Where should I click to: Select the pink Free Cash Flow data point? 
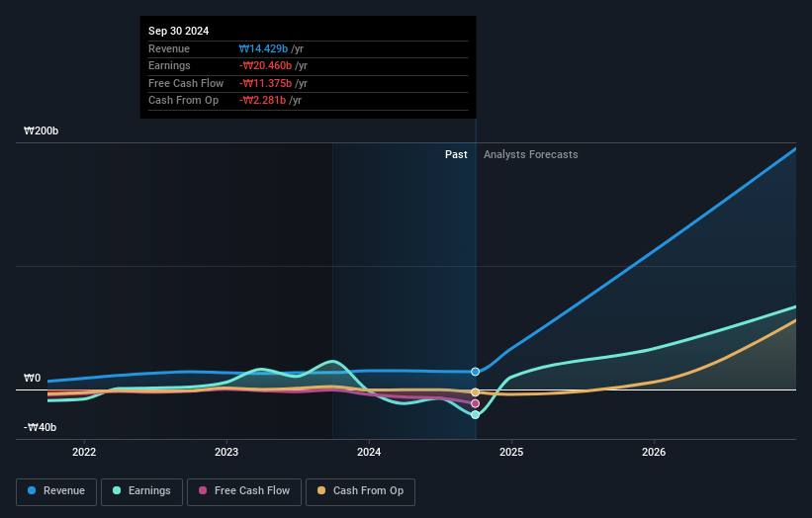pos(476,403)
